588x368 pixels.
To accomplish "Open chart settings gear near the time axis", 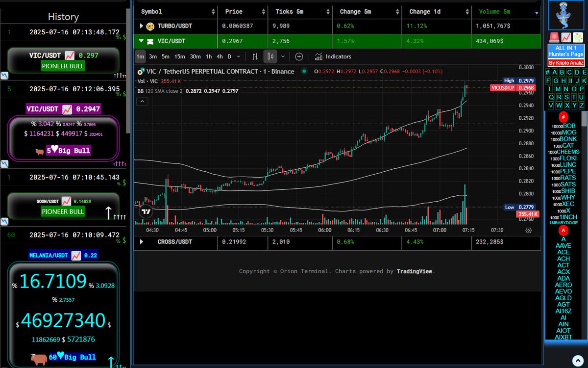I will (528, 230).
